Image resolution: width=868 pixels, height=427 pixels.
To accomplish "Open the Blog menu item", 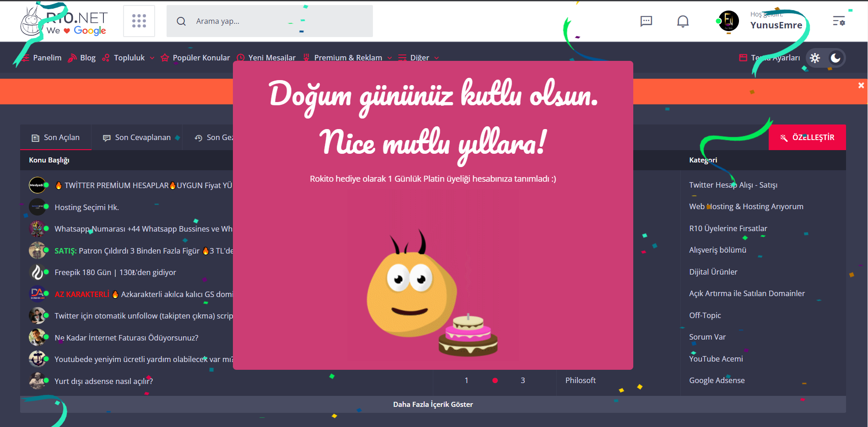I will click(88, 58).
